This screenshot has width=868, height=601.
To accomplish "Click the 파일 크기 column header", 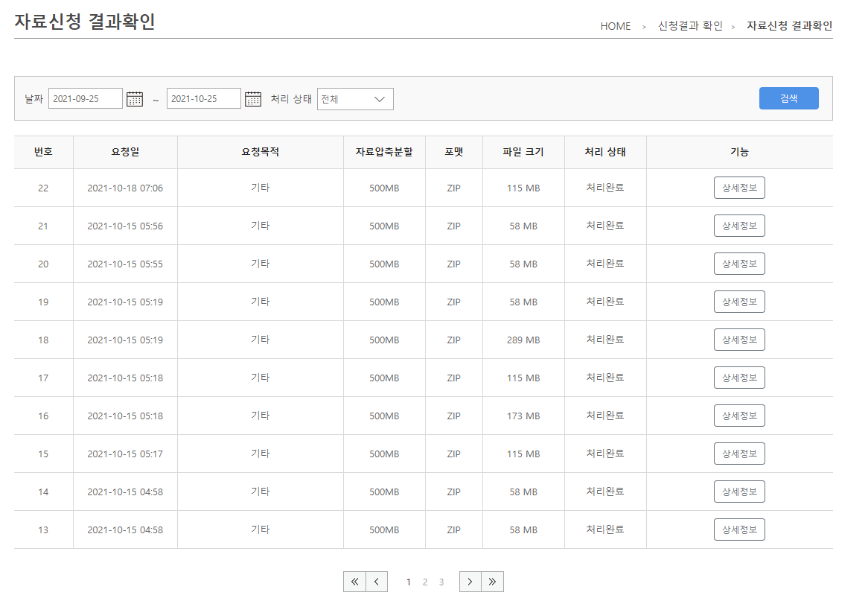I will coord(523,152).
